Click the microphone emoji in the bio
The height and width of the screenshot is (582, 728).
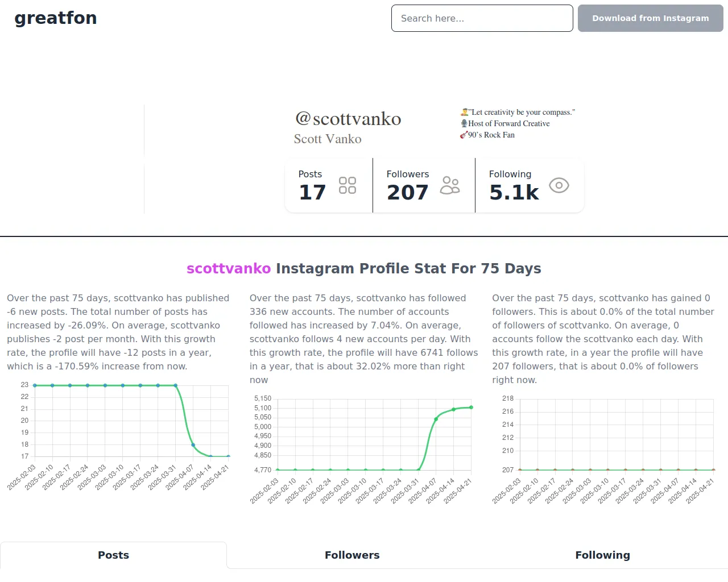click(x=464, y=123)
